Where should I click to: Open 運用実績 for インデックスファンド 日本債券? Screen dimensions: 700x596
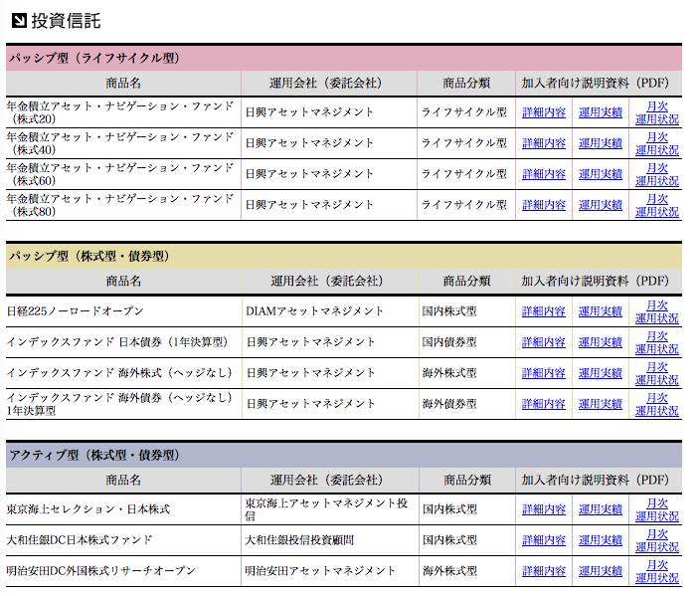[601, 342]
